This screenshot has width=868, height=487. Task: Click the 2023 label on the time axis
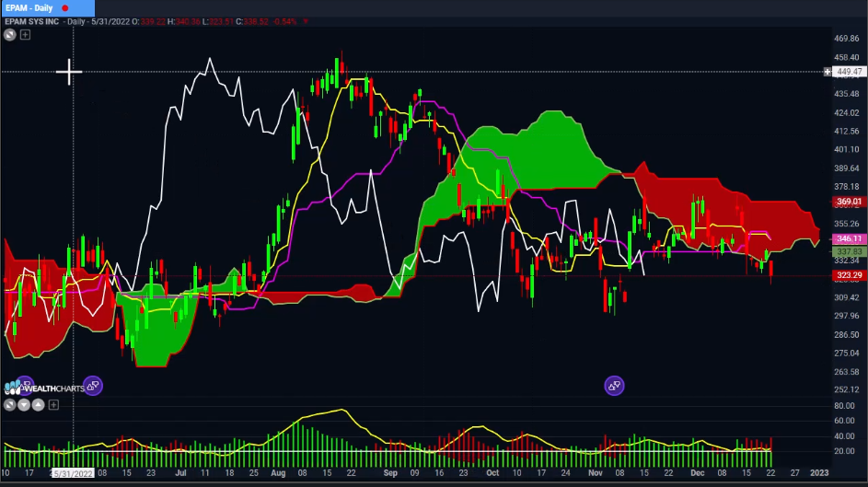(x=819, y=473)
